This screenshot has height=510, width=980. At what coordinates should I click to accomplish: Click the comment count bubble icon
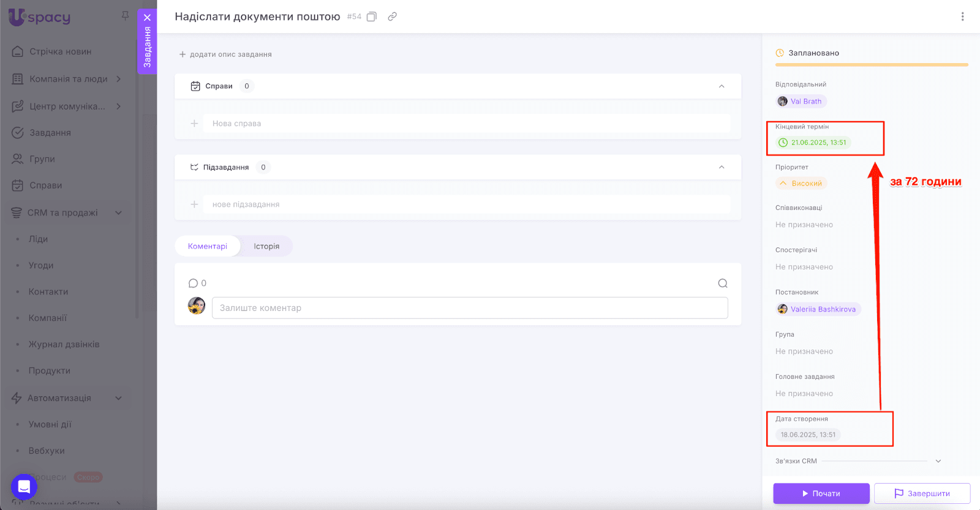[x=193, y=283]
